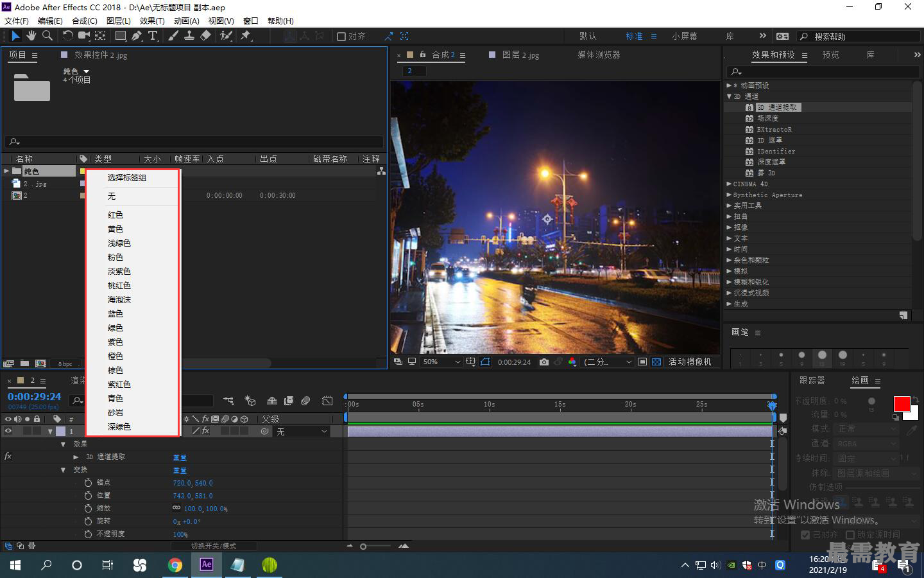
Task: Toggle 锚点 stopwatch keyframing
Action: click(x=88, y=483)
